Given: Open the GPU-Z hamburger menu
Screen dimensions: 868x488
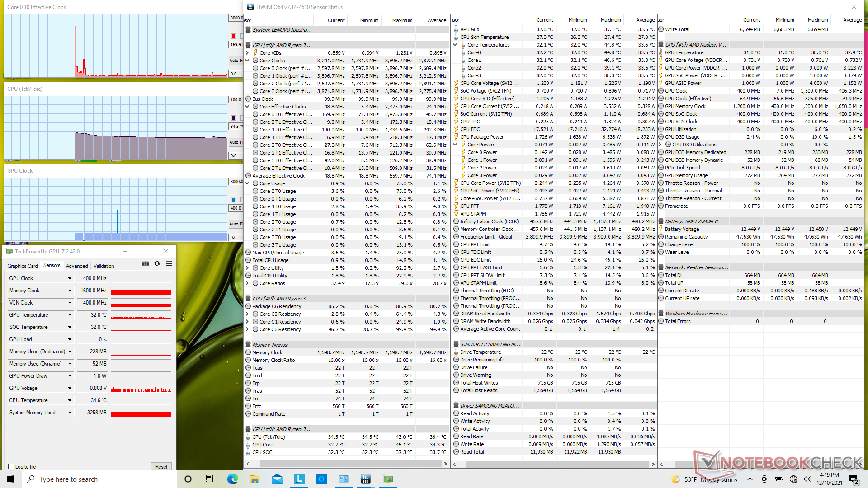Looking at the screenshot, I should (x=169, y=263).
